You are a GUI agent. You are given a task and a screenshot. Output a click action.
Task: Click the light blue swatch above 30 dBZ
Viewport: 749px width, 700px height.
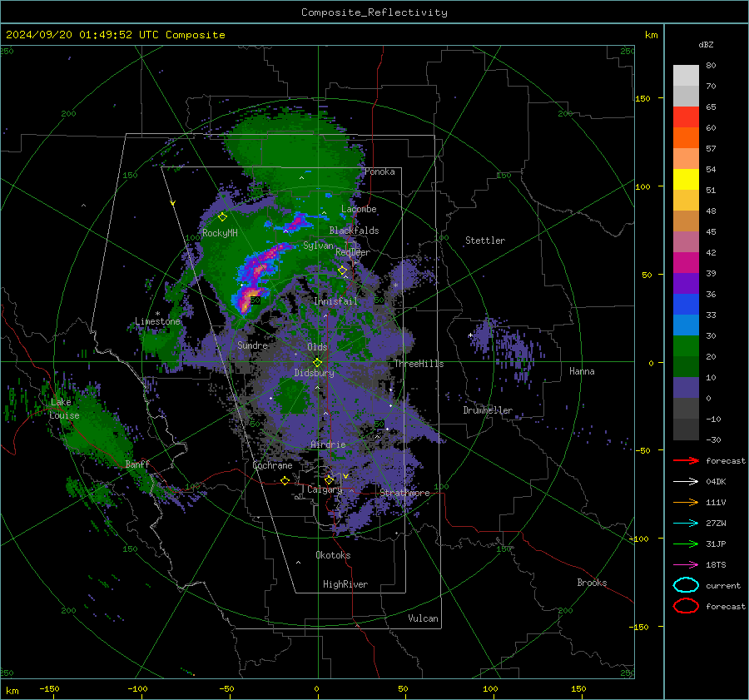click(686, 325)
